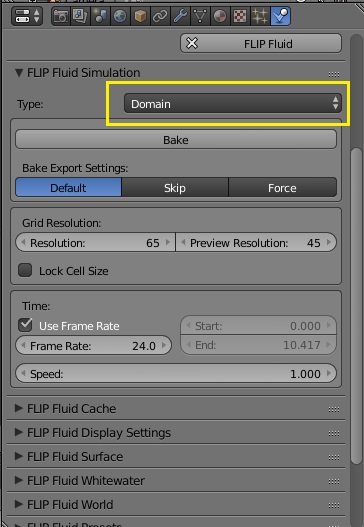The width and height of the screenshot is (364, 527).
Task: Open the Render Layers properties tab
Action: point(80,16)
